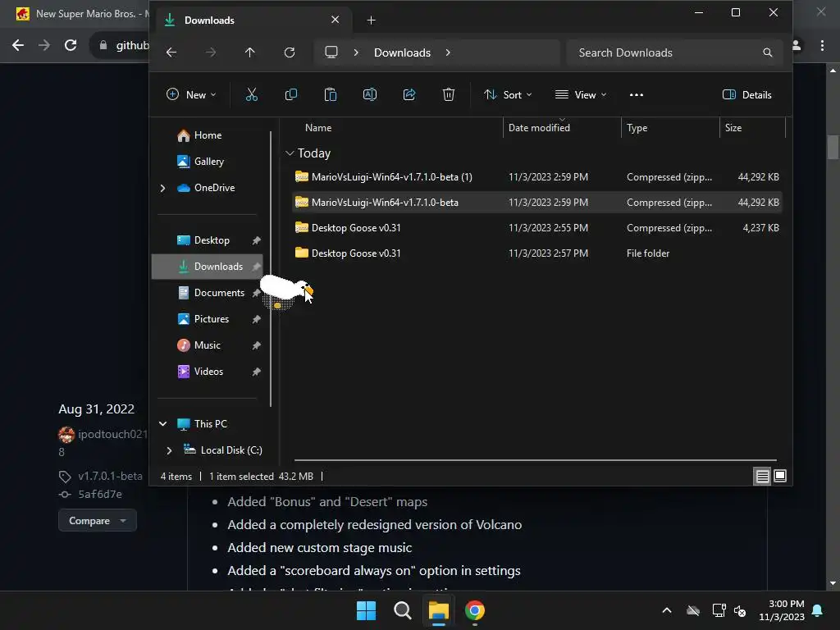Sort by Date modified column header

pyautogui.click(x=562, y=128)
